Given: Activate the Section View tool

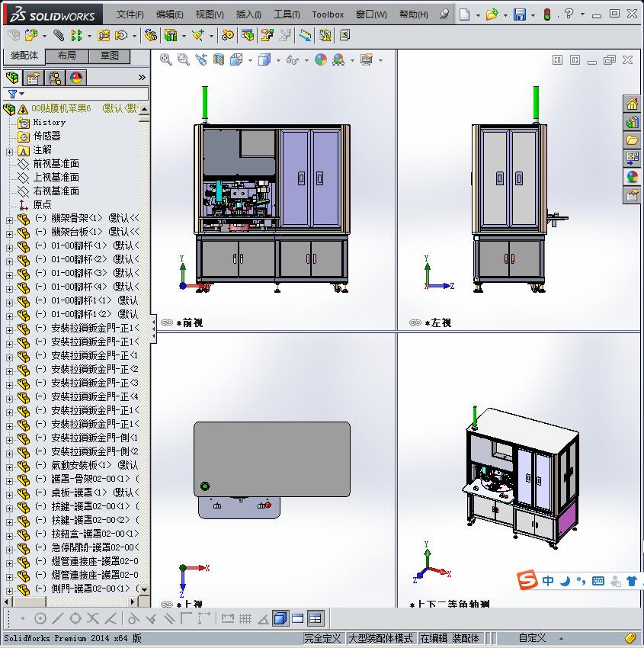Looking at the screenshot, I should tap(219, 60).
